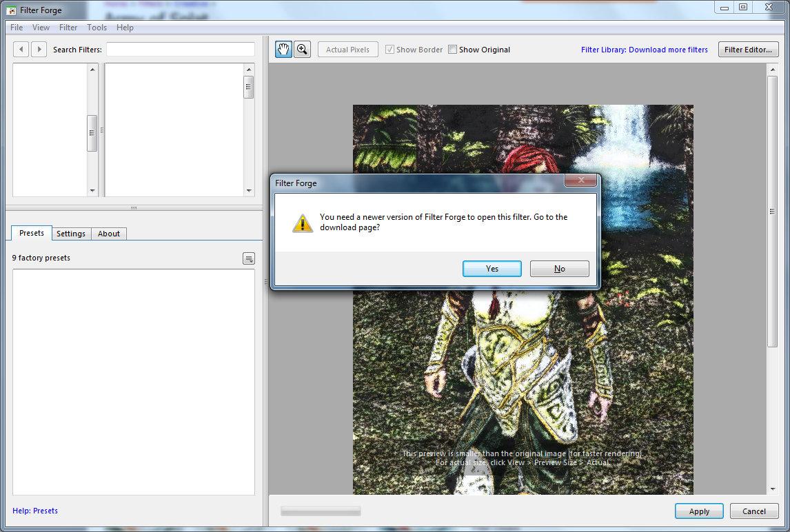Open the Filter menu
790x532 pixels.
click(x=68, y=27)
